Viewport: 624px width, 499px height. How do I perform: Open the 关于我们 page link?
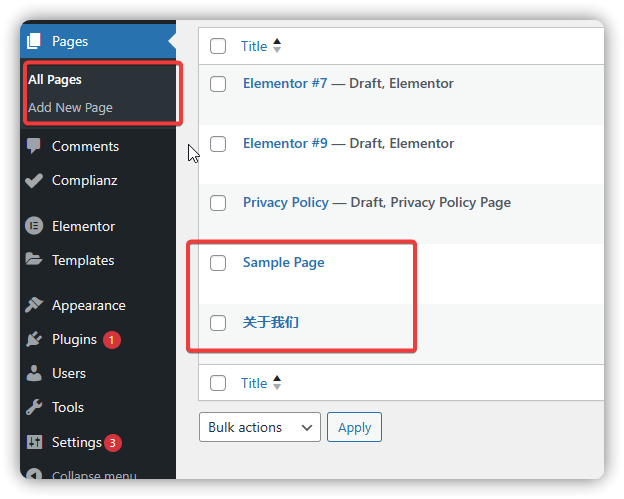(x=270, y=322)
